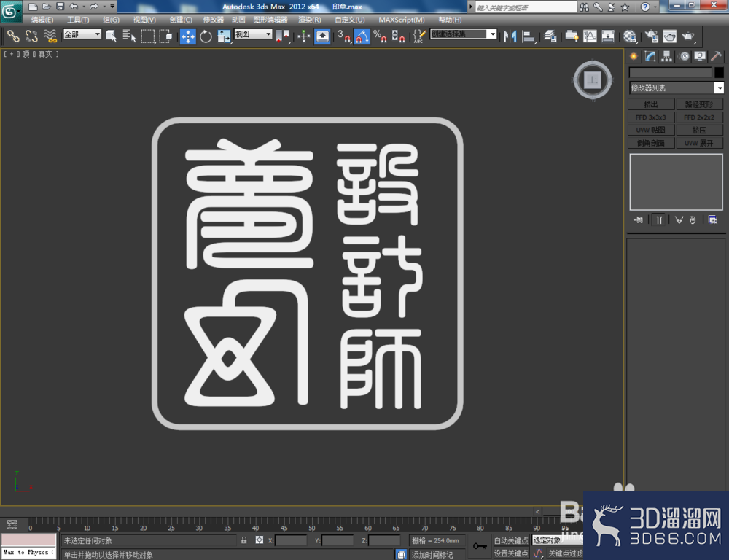729x560 pixels.
Task: Toggle Show End Result in modifier panel
Action: point(659,219)
